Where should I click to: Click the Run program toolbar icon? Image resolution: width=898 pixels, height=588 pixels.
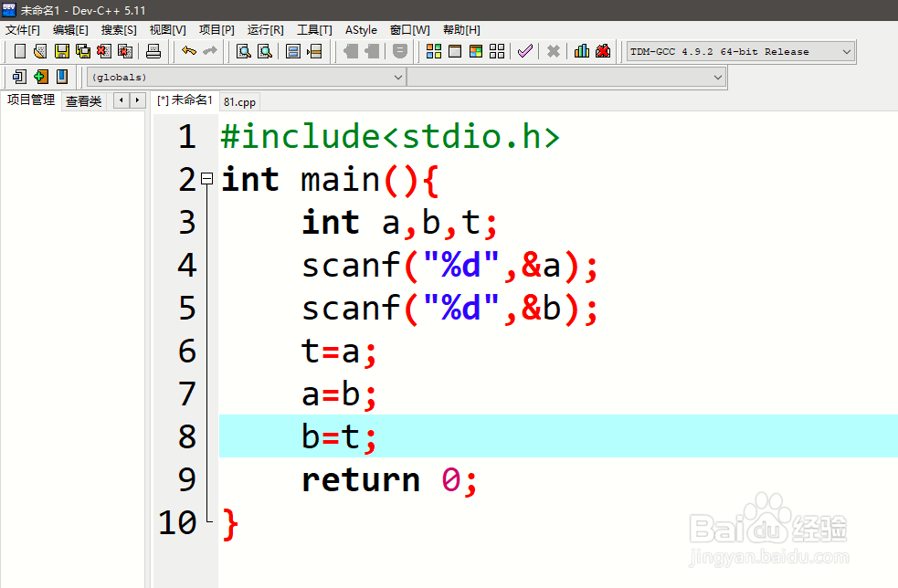click(x=455, y=51)
